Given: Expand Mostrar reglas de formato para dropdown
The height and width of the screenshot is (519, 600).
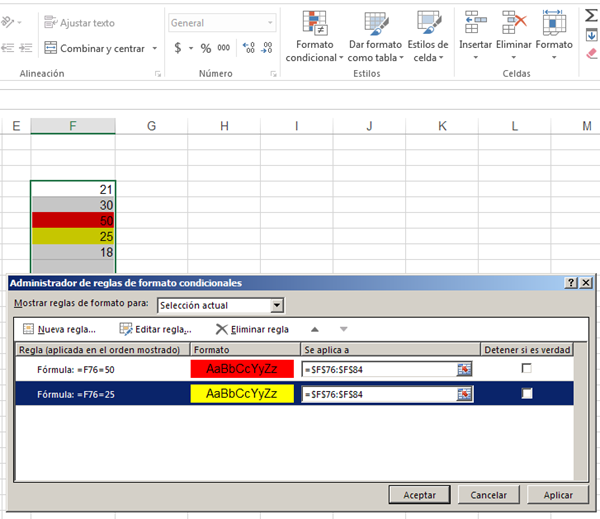Looking at the screenshot, I should (x=277, y=305).
